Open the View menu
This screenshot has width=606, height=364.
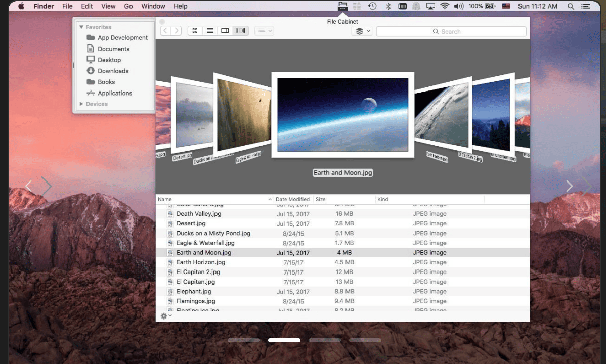tap(108, 6)
